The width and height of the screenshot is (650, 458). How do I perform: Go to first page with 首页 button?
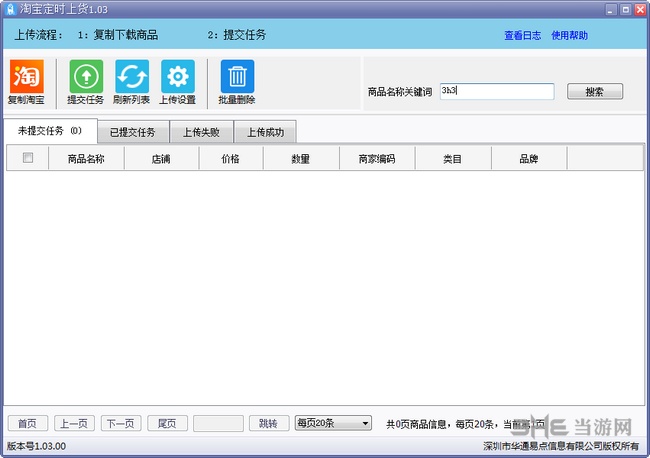coord(28,423)
